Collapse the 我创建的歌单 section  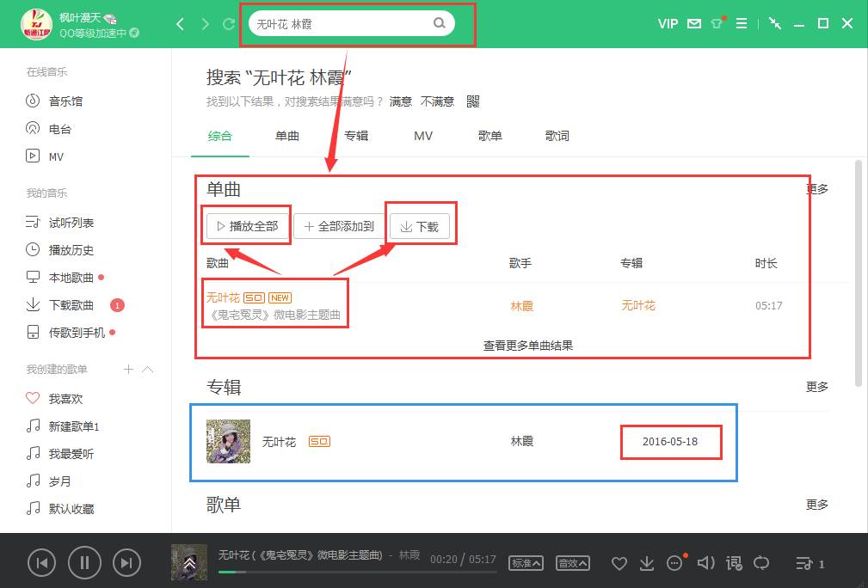click(148, 369)
